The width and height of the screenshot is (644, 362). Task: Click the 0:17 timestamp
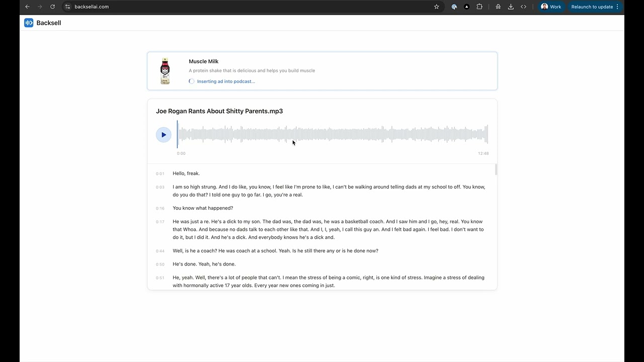[x=160, y=222]
